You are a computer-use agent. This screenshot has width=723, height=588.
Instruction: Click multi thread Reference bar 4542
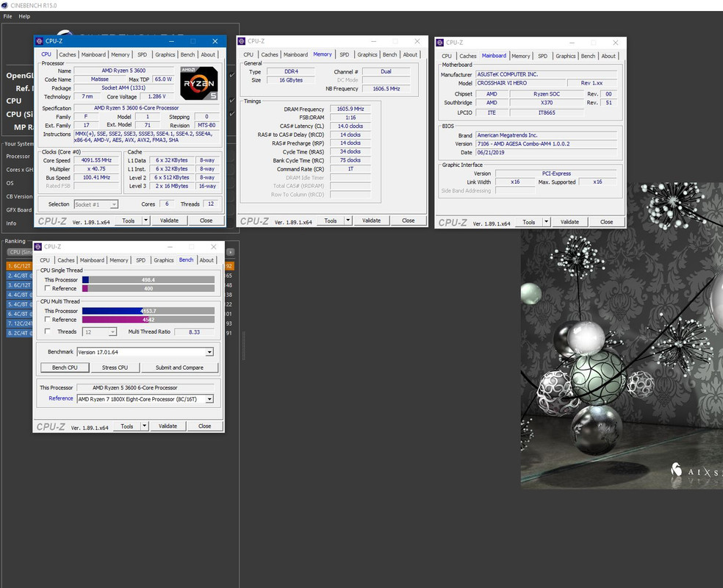(x=148, y=319)
